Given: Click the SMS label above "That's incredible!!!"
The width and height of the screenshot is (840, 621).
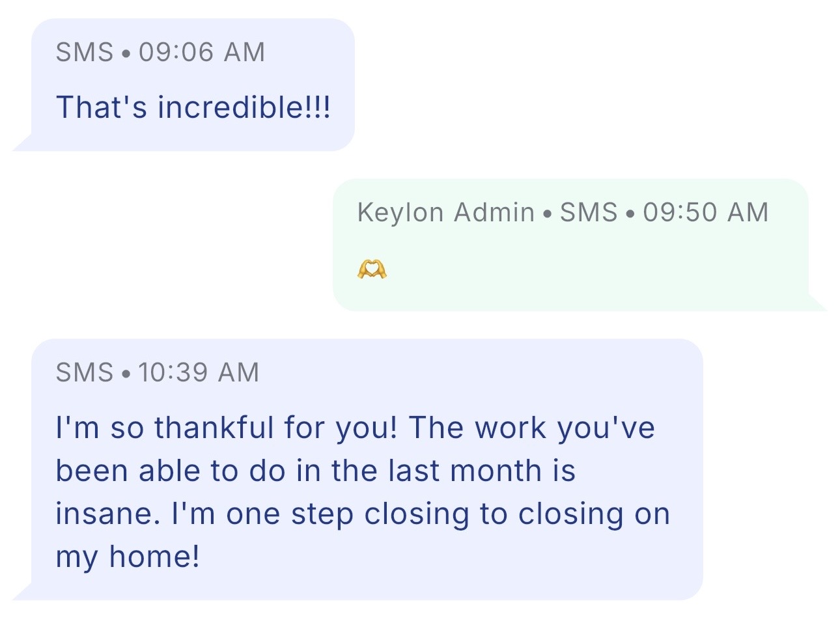Looking at the screenshot, I should [85, 52].
